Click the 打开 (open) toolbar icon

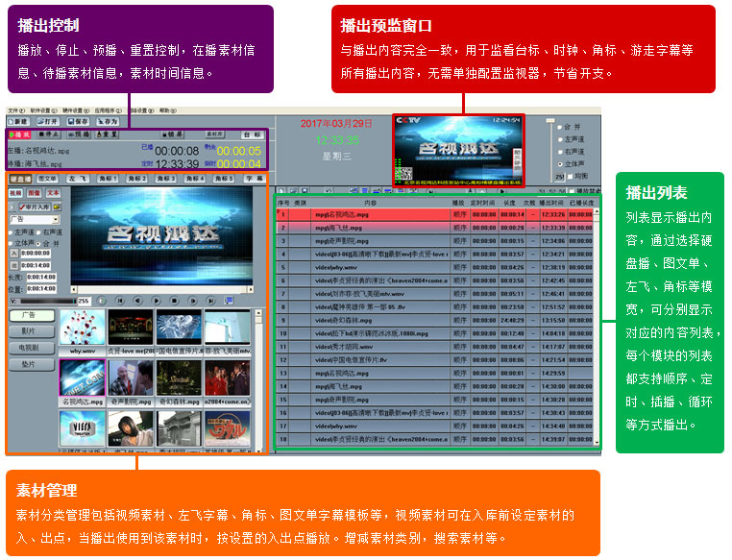click(49, 122)
